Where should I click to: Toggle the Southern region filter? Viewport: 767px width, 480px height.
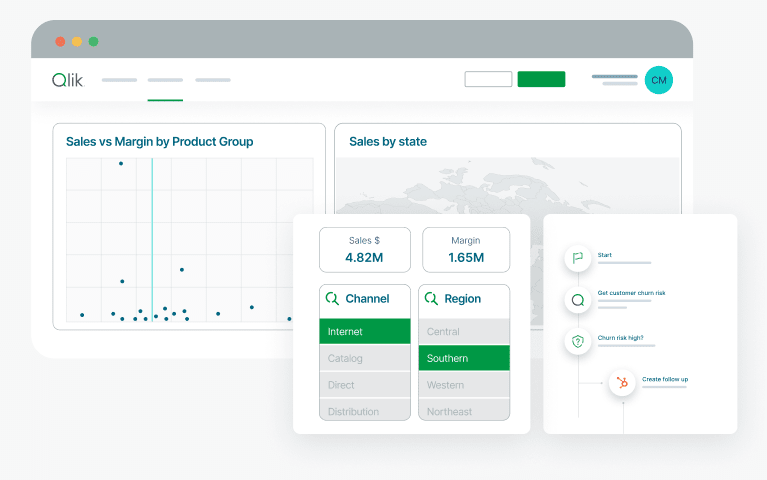click(464, 358)
